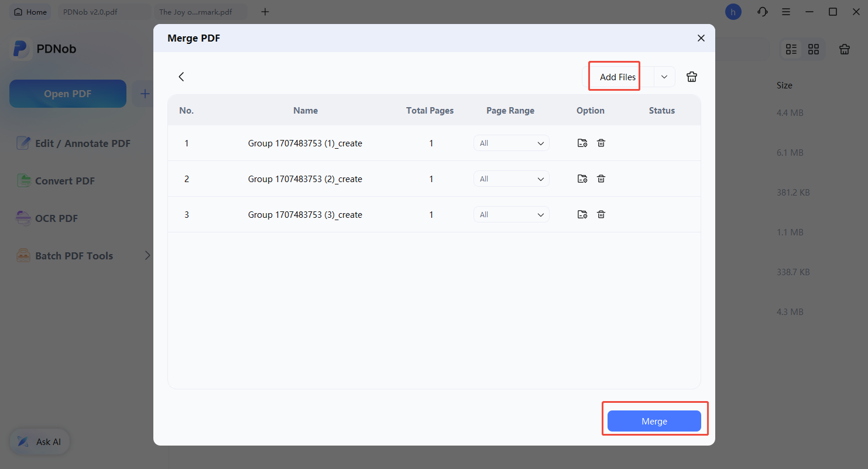Open the Convert PDF tool
This screenshot has height=469, width=868.
point(64,181)
